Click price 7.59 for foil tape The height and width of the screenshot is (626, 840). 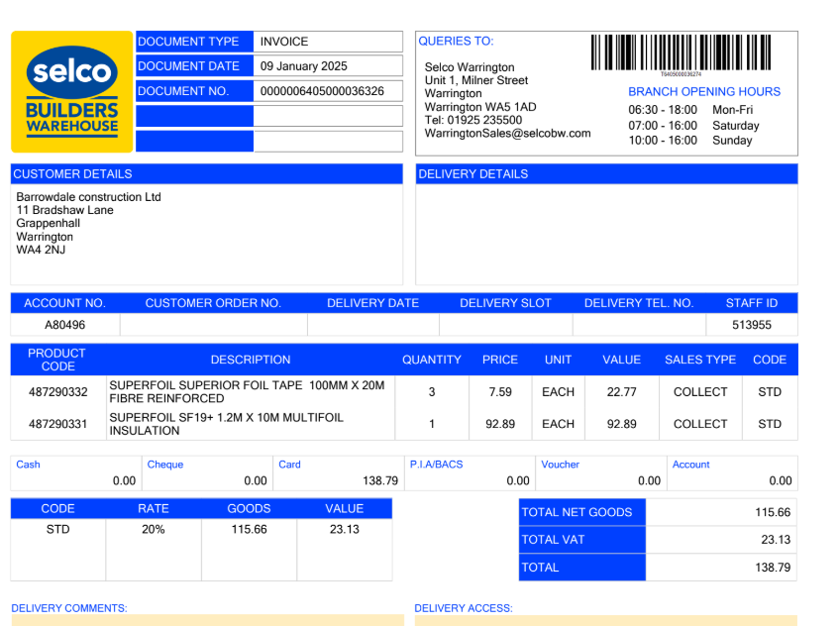point(500,392)
